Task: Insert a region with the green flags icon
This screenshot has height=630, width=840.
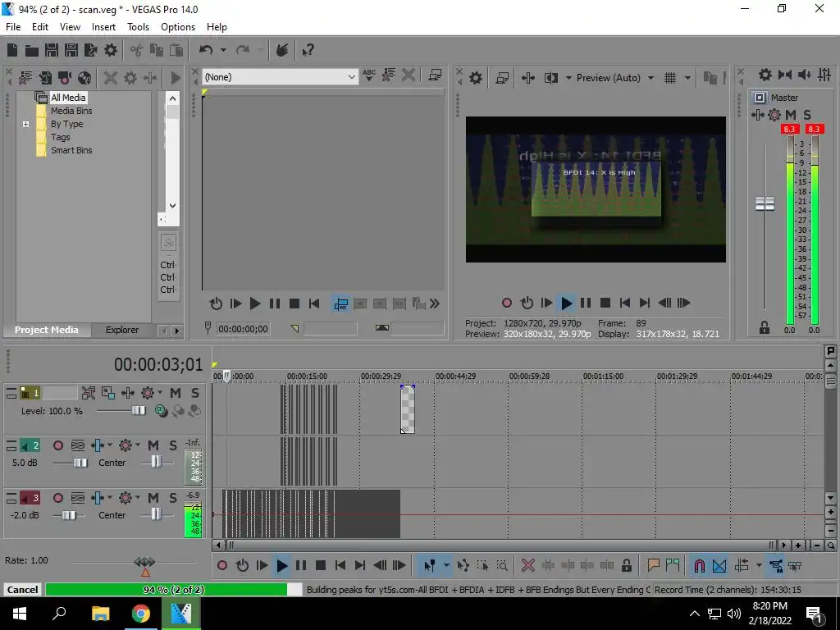Action: pos(673,565)
